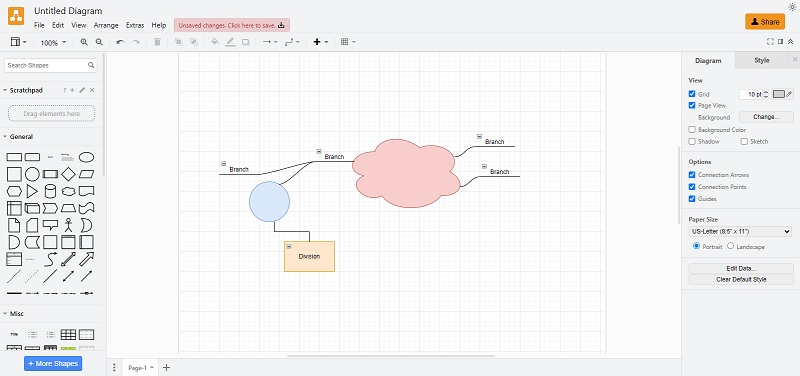
Task: Switch to the Style tab
Action: [761, 60]
